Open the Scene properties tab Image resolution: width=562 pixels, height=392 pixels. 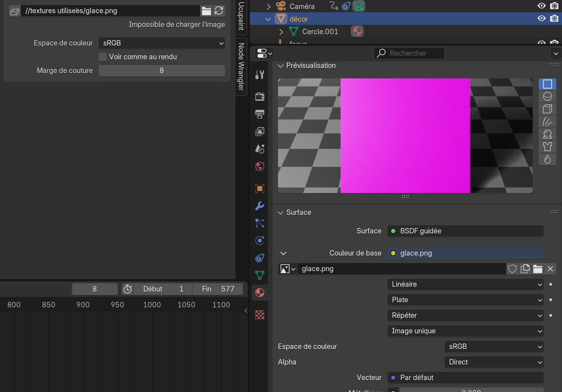coord(259,149)
